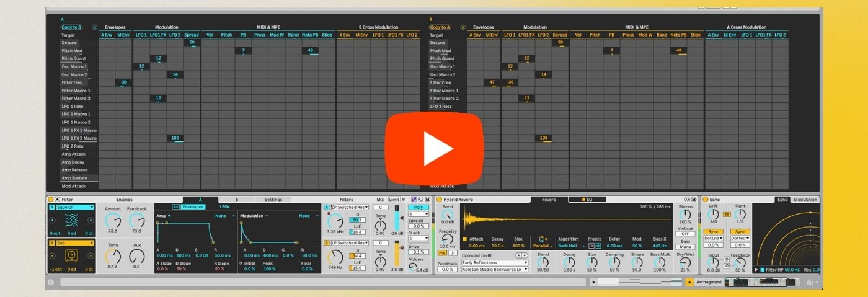Viewport: 868px width, 297px height.
Task: Open the Stack dropdown showing 2
Action: (418, 238)
